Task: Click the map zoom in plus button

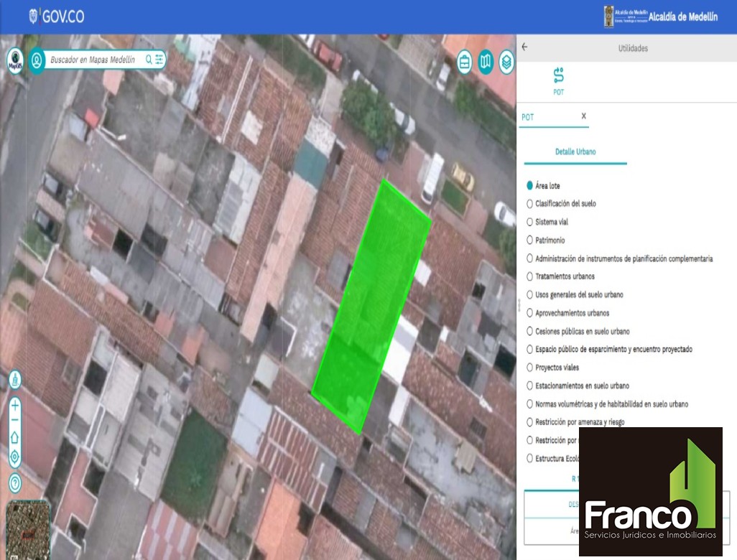Action: (x=15, y=406)
